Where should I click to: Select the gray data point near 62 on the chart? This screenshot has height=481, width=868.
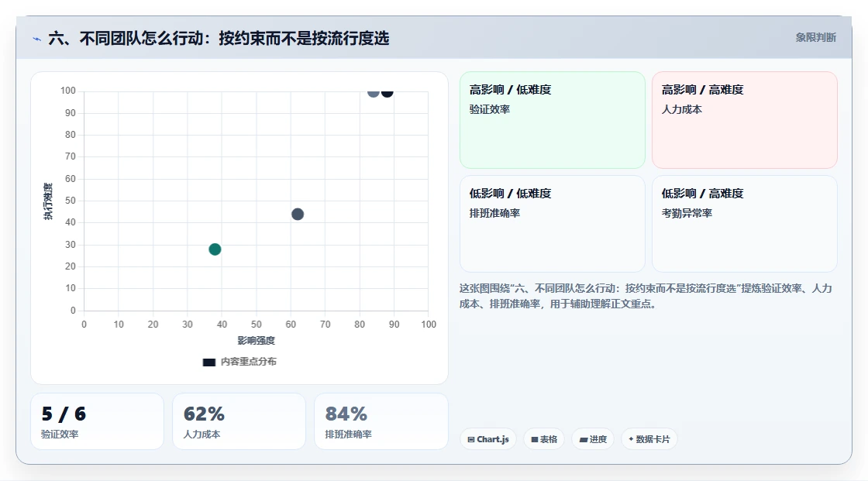(298, 215)
